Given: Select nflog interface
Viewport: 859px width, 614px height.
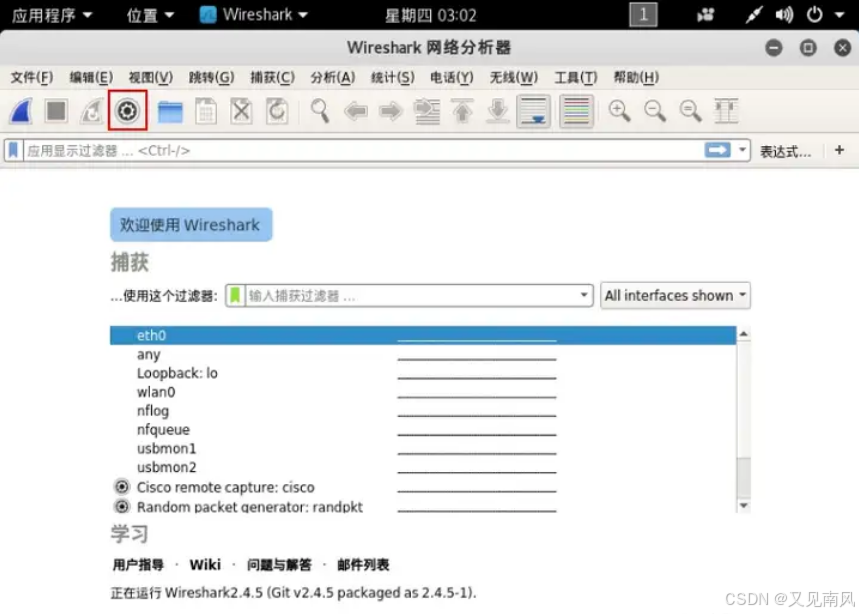Looking at the screenshot, I should tap(422, 411).
